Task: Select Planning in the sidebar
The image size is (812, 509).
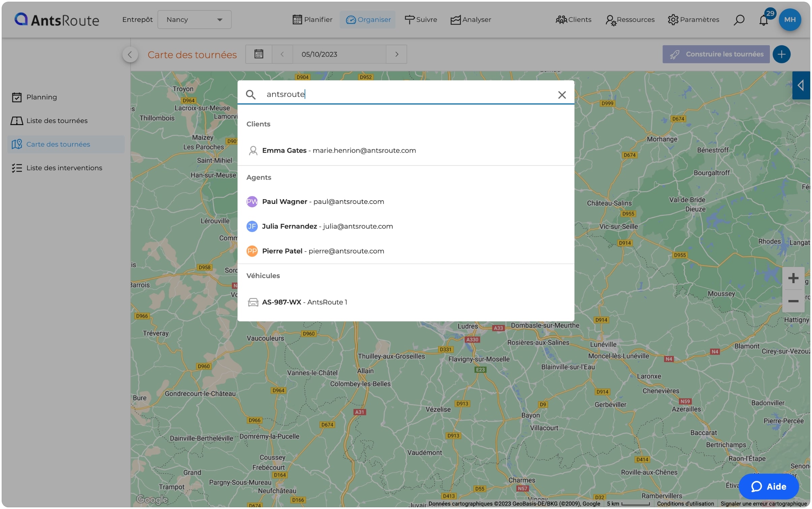Action: (x=66, y=97)
